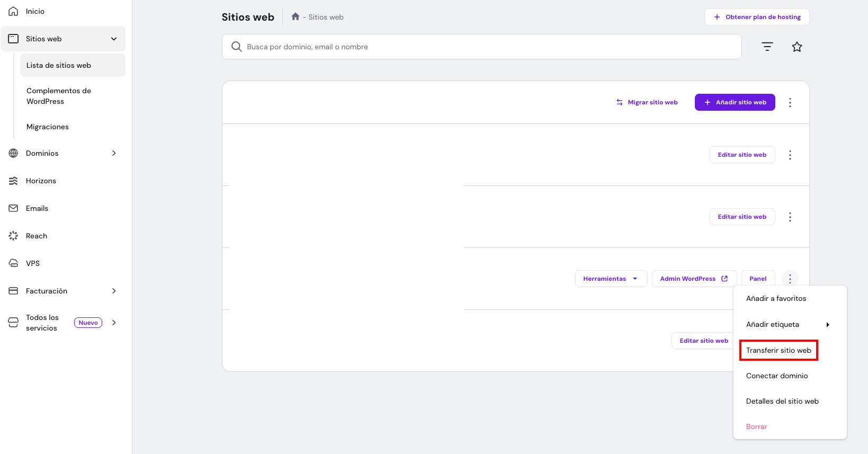Click the Añadir sitio web button
The height and width of the screenshot is (454, 868).
(735, 102)
